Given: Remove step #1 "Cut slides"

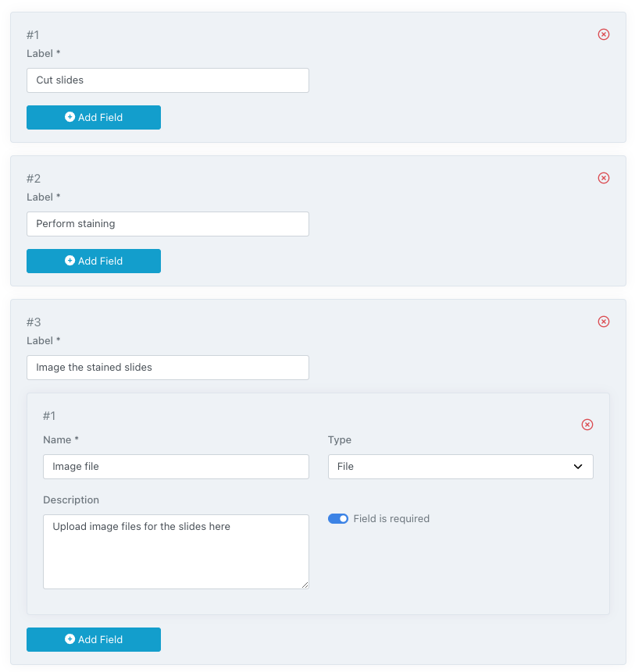Looking at the screenshot, I should point(604,34).
